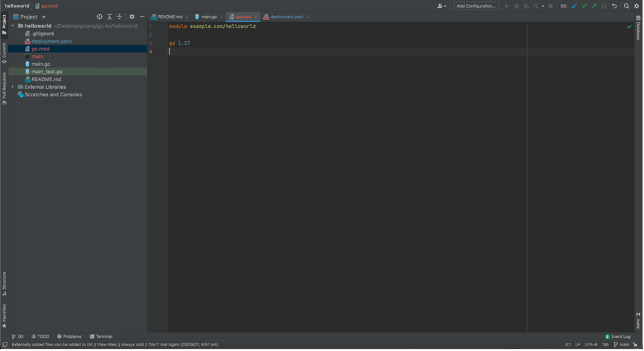Select main_test.go in the project tree
644x351 pixels.
click(47, 72)
